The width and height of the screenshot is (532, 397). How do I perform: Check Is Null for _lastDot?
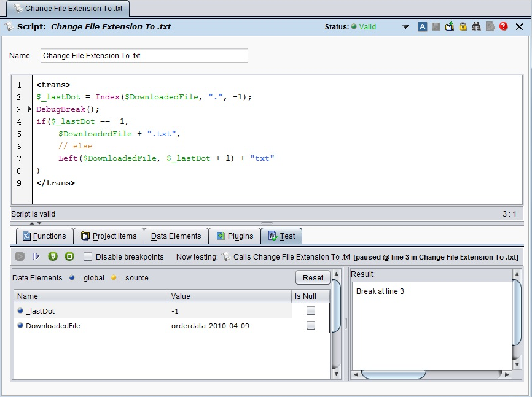311,310
